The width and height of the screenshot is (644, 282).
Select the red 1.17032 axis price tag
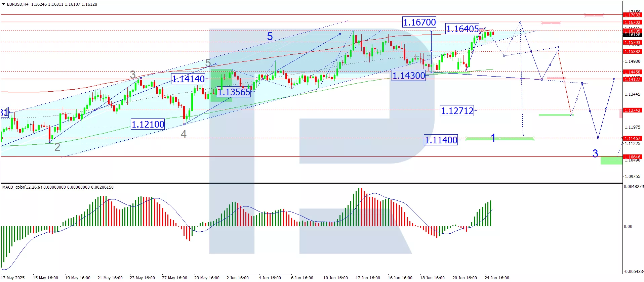pyautogui.click(x=632, y=15)
